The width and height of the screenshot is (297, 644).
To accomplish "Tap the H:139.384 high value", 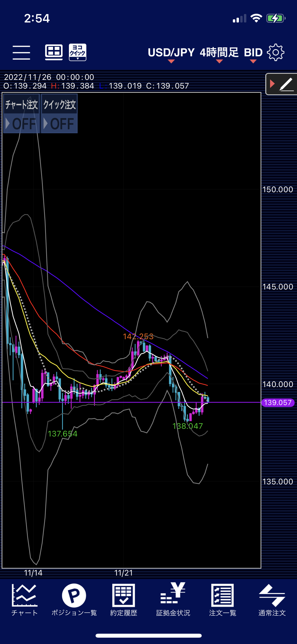I will [73, 86].
